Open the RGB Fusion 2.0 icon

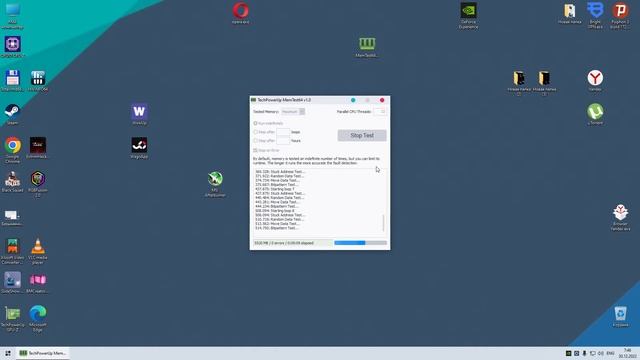(x=38, y=184)
